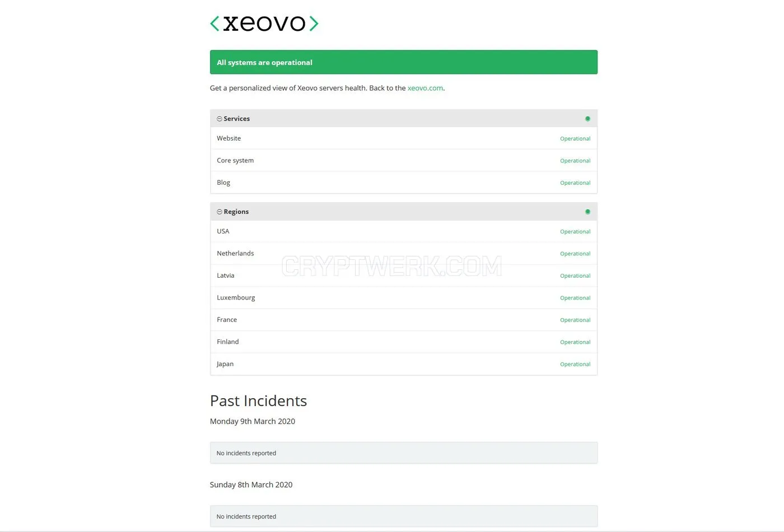Image resolution: width=784 pixels, height=532 pixels.
Task: Open the xeovo.com link
Action: coord(425,88)
